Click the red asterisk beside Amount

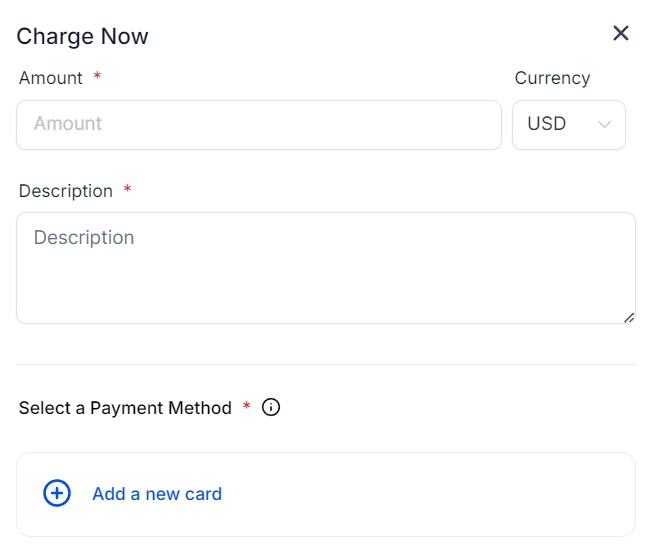(97, 77)
